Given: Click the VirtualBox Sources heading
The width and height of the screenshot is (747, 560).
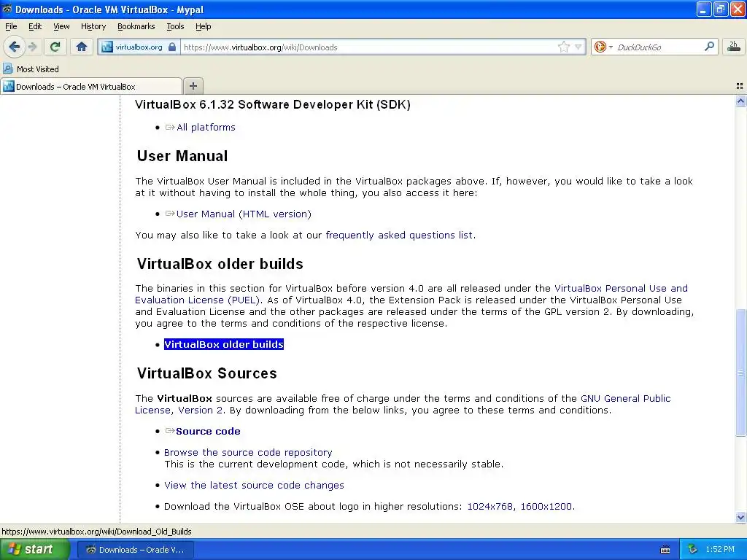Looking at the screenshot, I should coord(206,373).
